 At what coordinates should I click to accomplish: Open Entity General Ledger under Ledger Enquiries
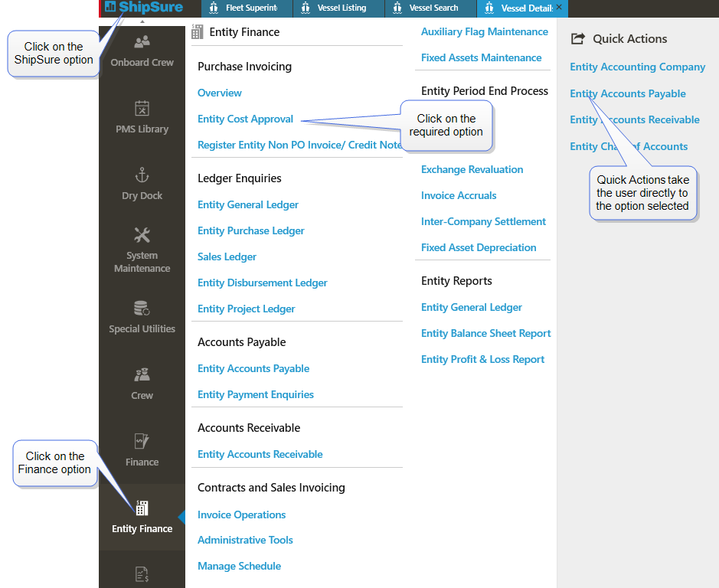[247, 204]
